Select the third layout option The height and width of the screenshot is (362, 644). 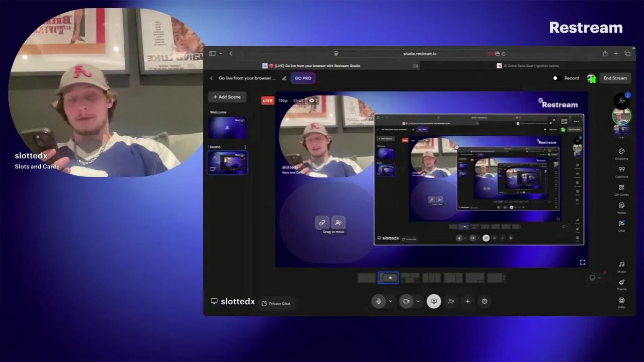click(x=410, y=278)
